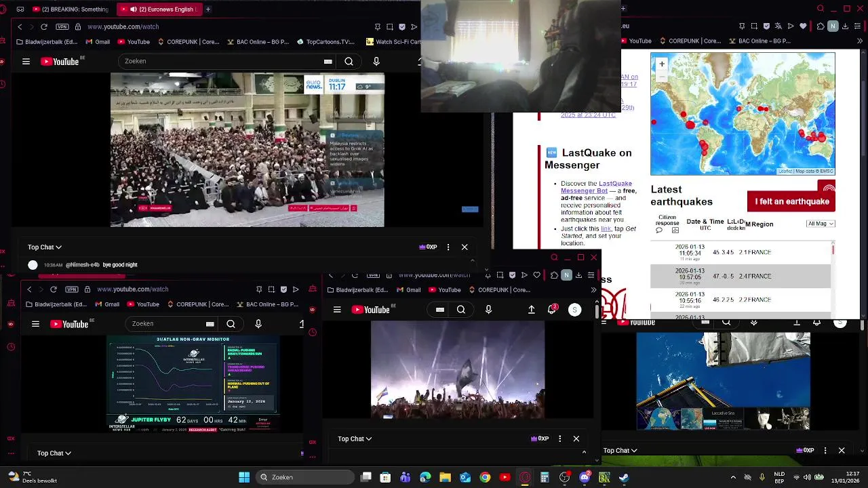868x488 pixels.
Task: Open BAC Online bookmark in 3I/ATLAS window
Action: pos(267,304)
